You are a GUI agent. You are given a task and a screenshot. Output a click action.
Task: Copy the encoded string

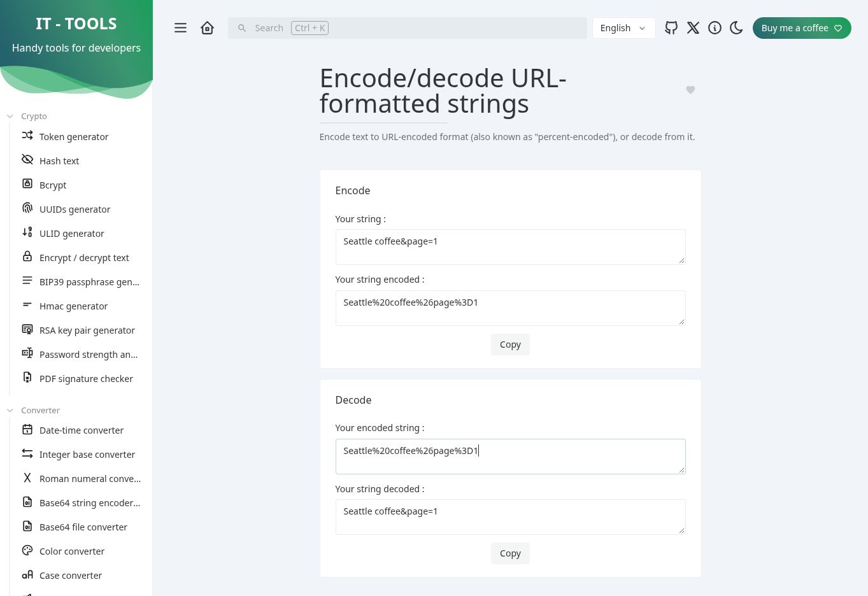tap(510, 344)
